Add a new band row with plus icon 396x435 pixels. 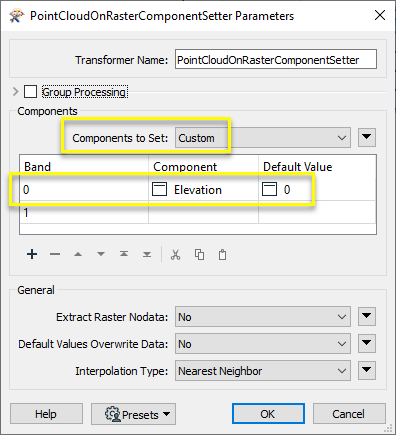32,254
